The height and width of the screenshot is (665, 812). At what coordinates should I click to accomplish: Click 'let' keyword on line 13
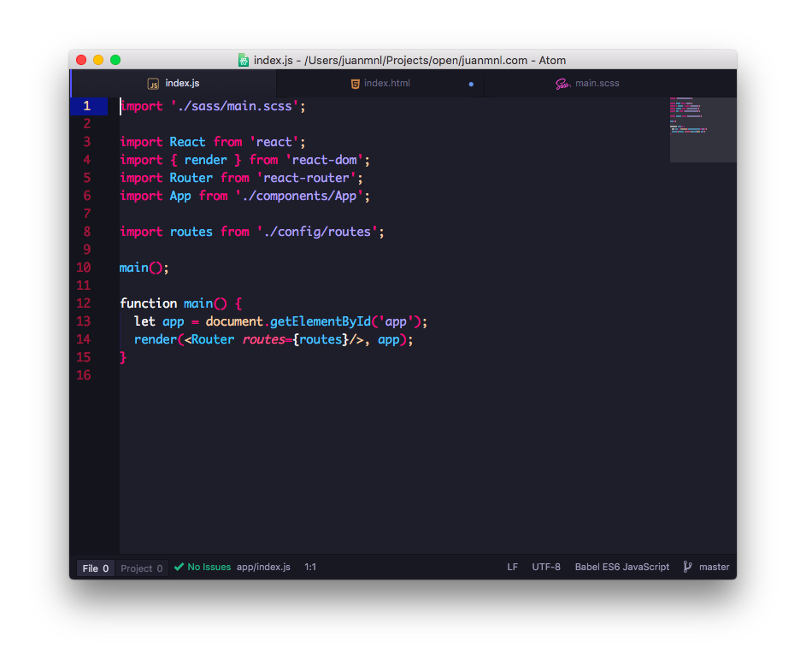144,321
